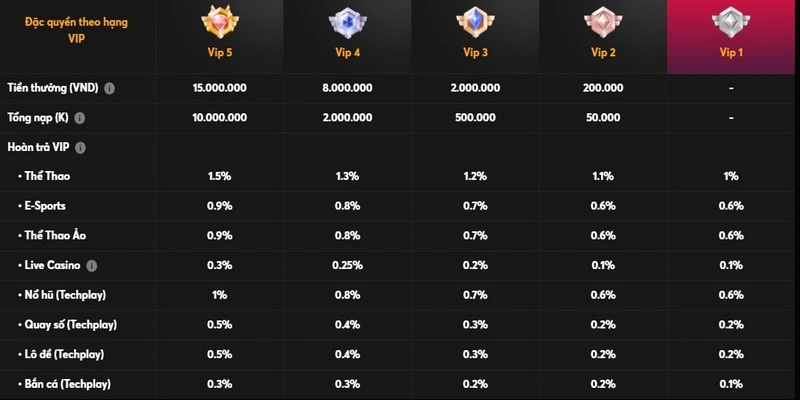Select the Thể Thao row label

pyautogui.click(x=47, y=176)
